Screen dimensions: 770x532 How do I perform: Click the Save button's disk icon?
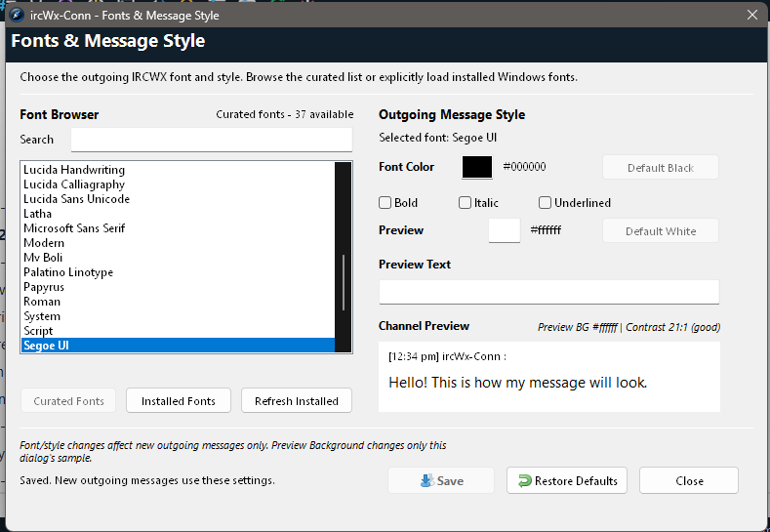coord(426,480)
